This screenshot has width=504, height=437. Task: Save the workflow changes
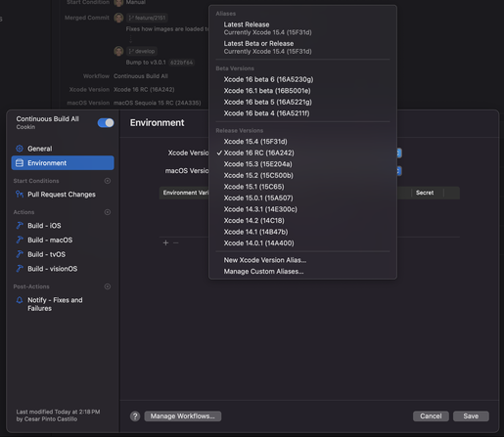point(471,416)
